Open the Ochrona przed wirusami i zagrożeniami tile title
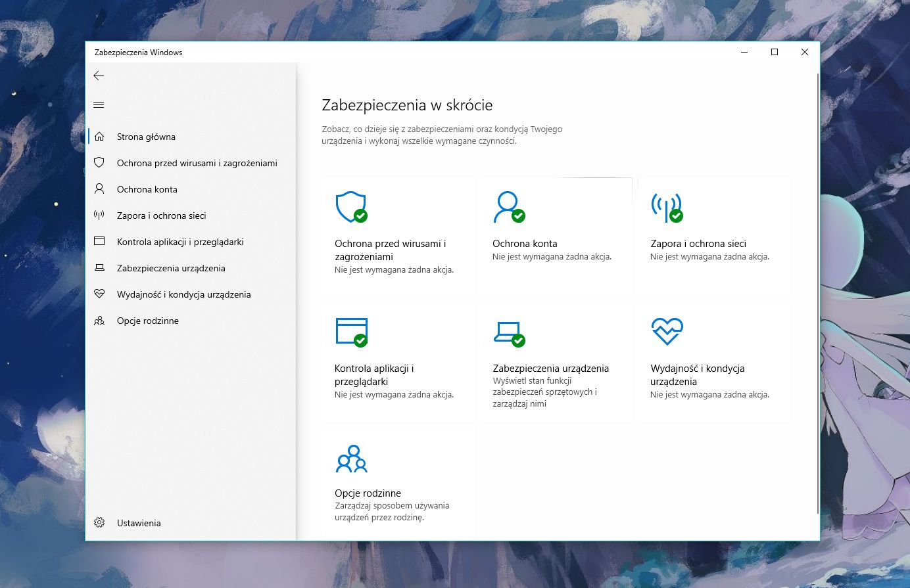The image size is (910, 588). point(391,250)
